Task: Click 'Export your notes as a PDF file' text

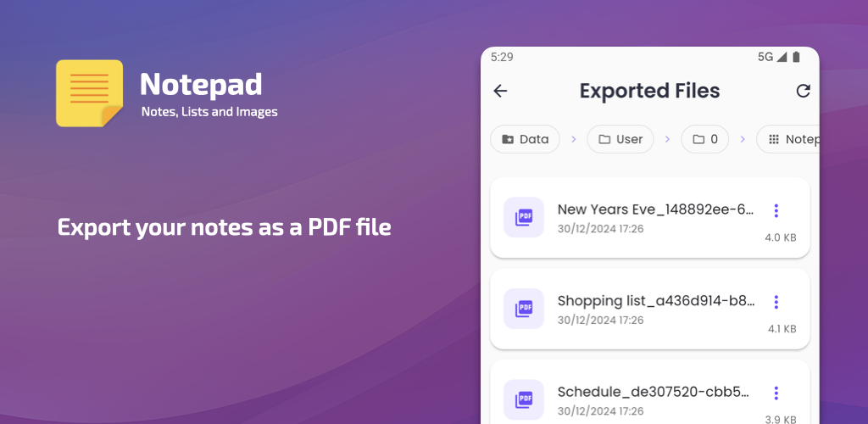Action: coord(224,227)
